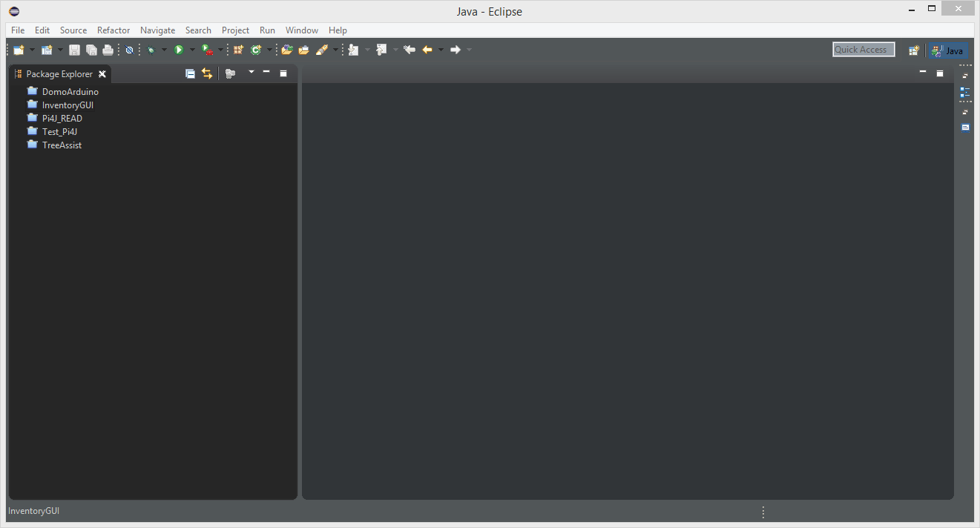Open a new perspective

914,50
